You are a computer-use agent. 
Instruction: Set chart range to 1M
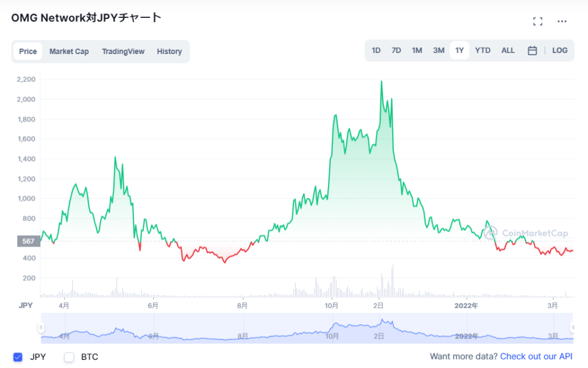417,51
